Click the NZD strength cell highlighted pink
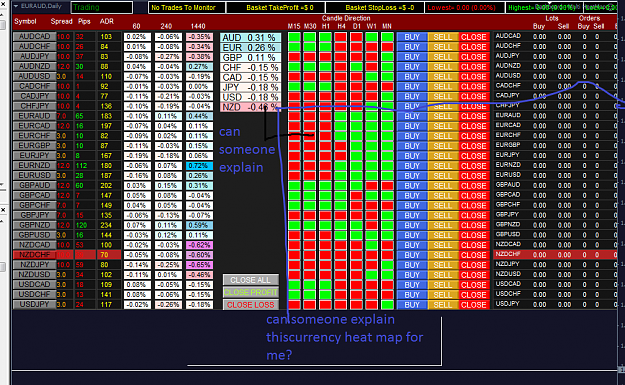625x385 pixels. click(x=250, y=107)
